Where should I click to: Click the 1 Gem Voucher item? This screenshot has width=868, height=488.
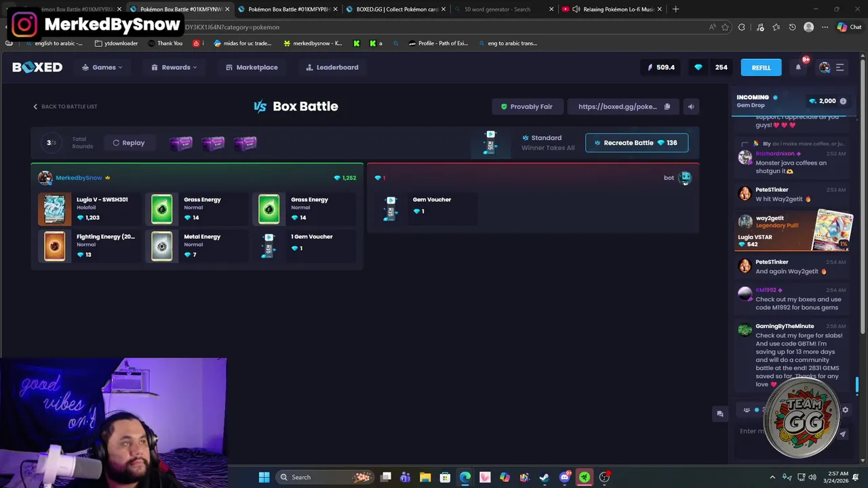[304, 245]
